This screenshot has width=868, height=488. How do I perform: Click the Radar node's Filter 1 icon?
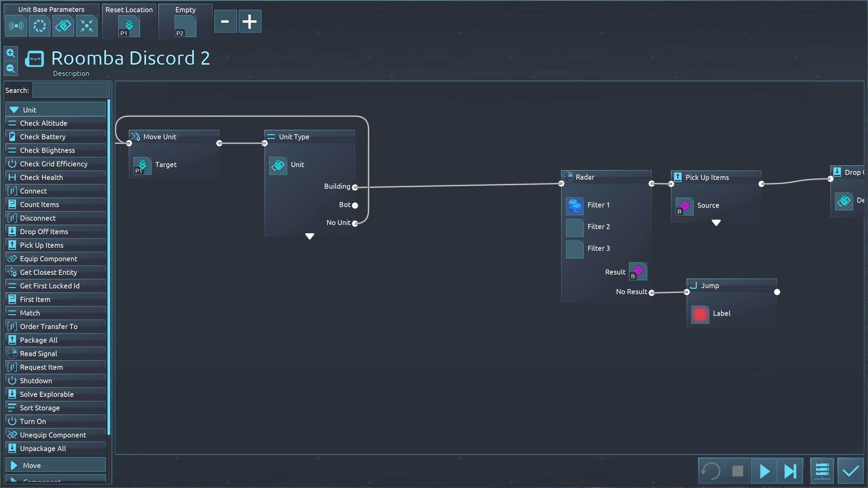(574, 205)
